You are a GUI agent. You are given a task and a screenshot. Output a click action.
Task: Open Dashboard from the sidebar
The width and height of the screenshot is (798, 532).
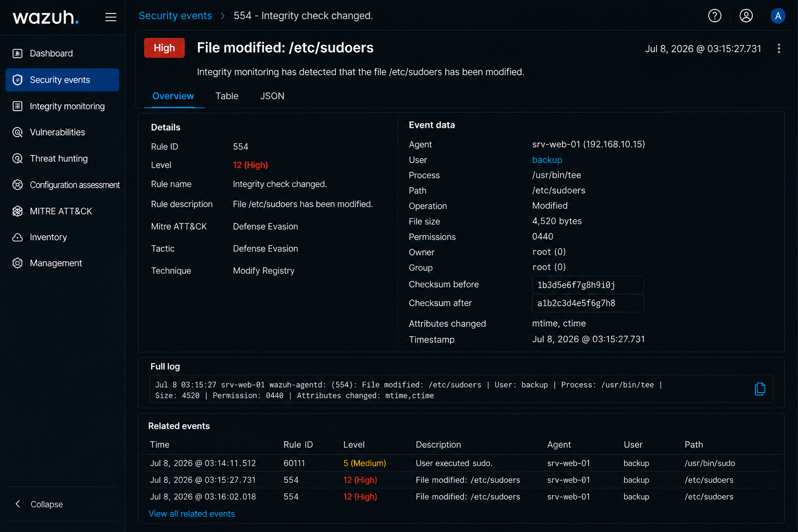tap(62, 54)
